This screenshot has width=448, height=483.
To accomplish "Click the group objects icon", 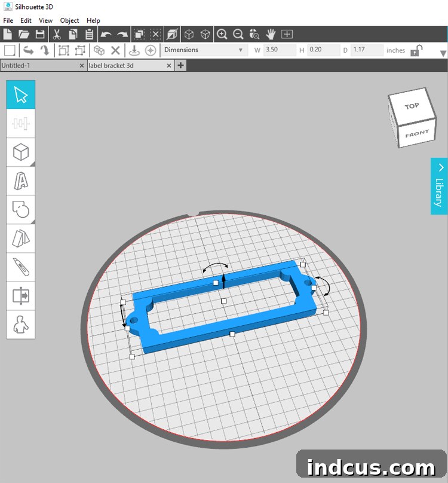I will (64, 50).
